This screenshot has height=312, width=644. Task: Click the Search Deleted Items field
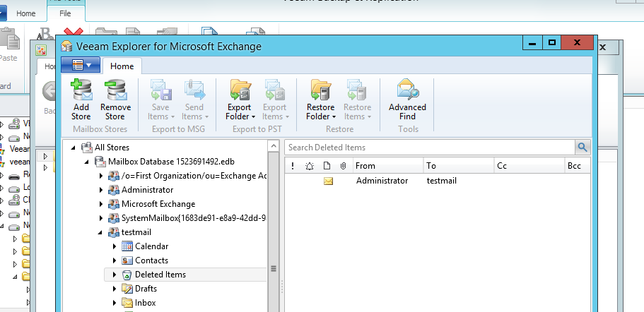pyautogui.click(x=430, y=148)
